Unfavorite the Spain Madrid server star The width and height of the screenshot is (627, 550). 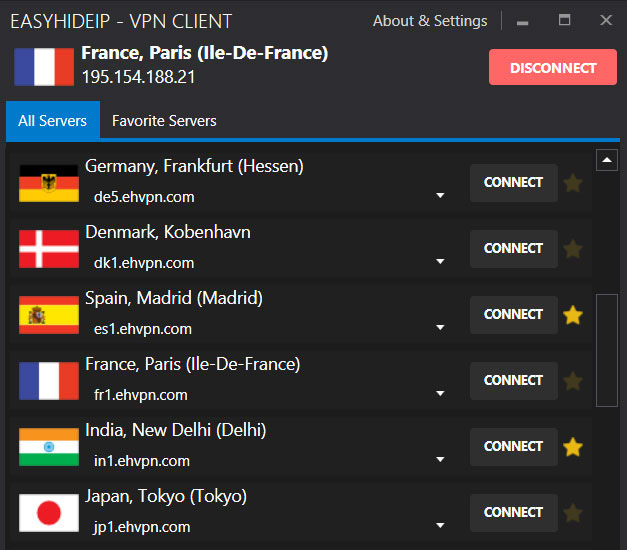click(573, 315)
